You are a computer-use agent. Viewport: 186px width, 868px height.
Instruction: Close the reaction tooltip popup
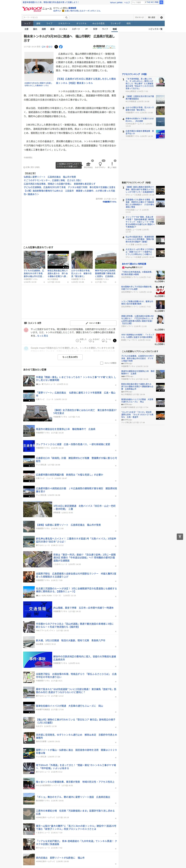(x=80, y=164)
